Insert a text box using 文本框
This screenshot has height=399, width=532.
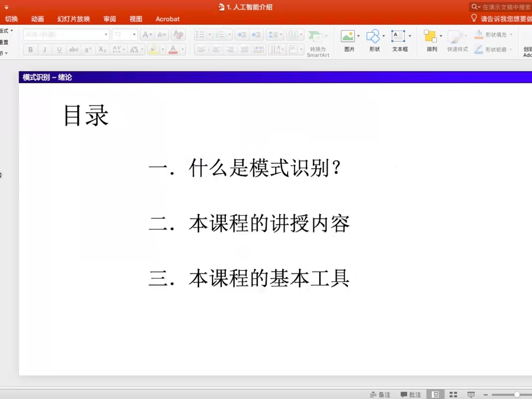[x=398, y=37]
